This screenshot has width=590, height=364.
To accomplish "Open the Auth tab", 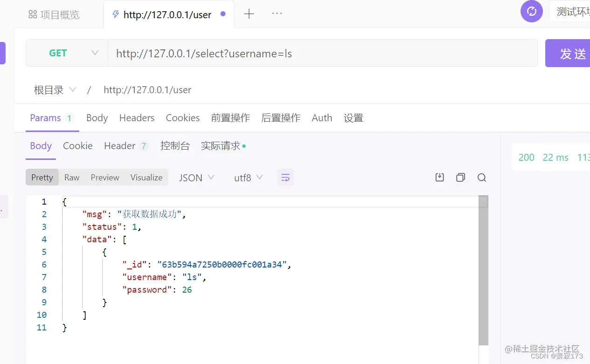I will pyautogui.click(x=322, y=118).
